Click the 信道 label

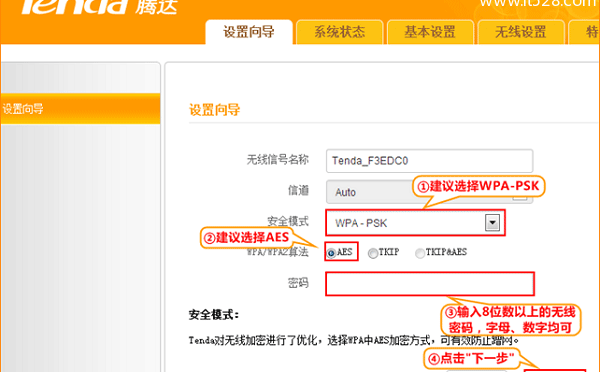298,190
